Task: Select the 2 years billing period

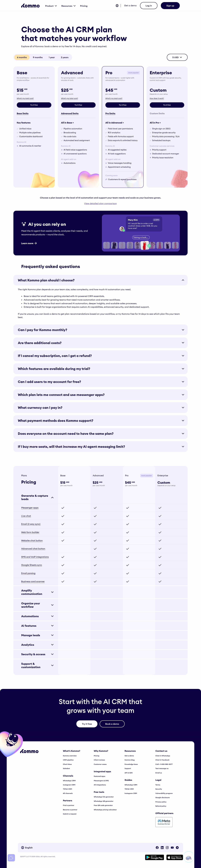Action: pyautogui.click(x=65, y=57)
